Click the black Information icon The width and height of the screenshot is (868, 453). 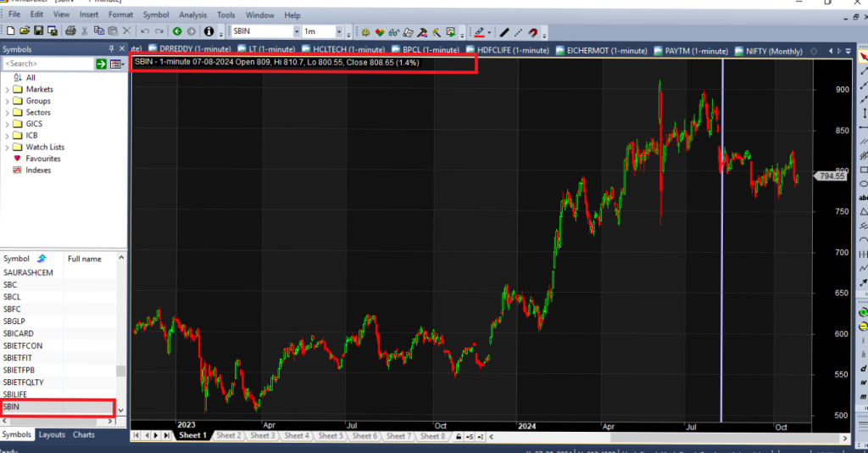209,31
